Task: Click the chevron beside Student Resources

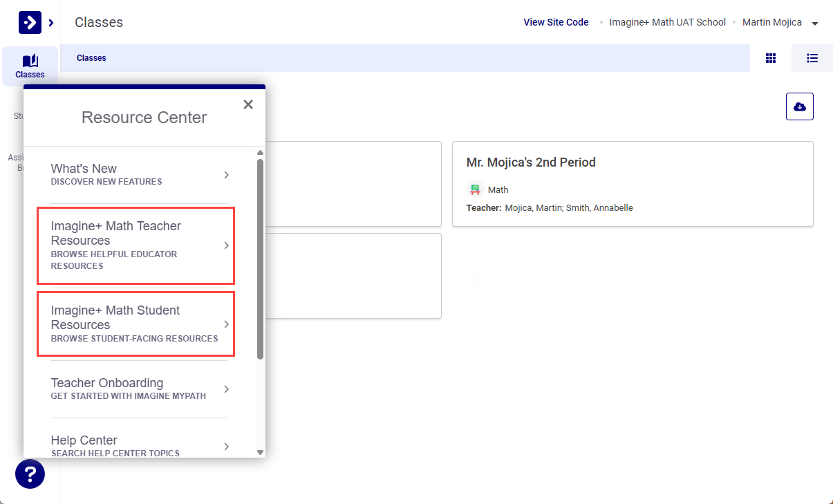Action: point(226,324)
